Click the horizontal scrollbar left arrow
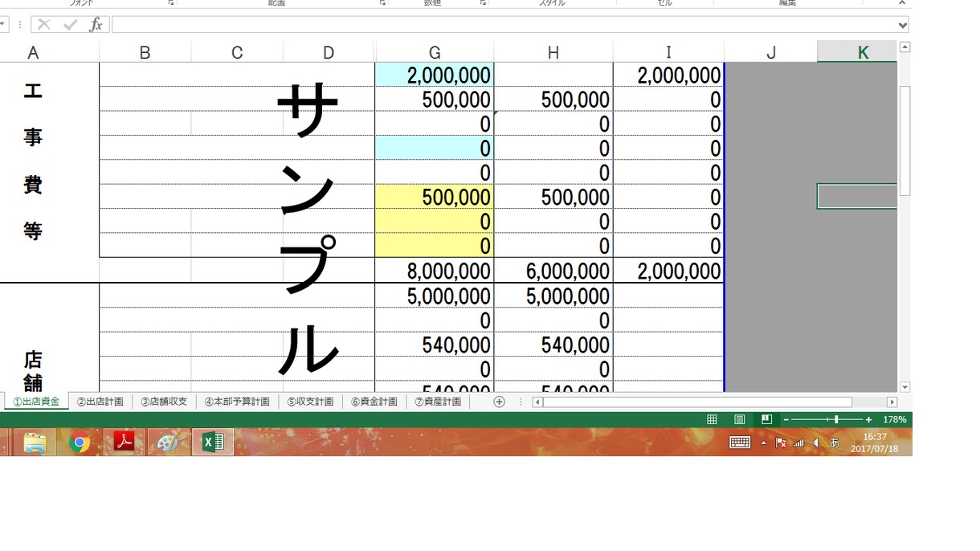The width and height of the screenshot is (980, 551). point(537,402)
